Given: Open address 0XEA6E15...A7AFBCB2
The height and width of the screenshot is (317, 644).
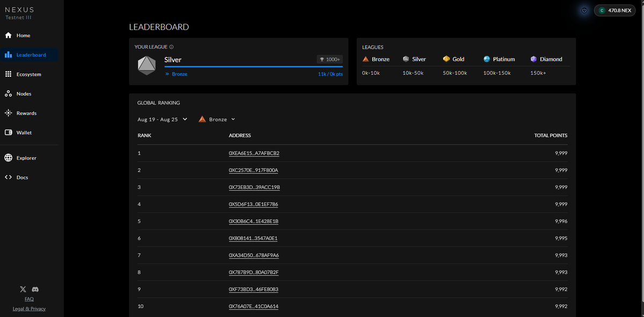Looking at the screenshot, I should [254, 153].
